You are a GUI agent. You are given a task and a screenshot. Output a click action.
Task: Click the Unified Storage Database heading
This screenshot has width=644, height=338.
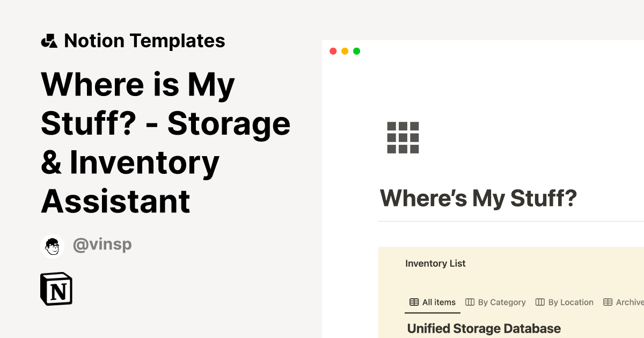(484, 328)
